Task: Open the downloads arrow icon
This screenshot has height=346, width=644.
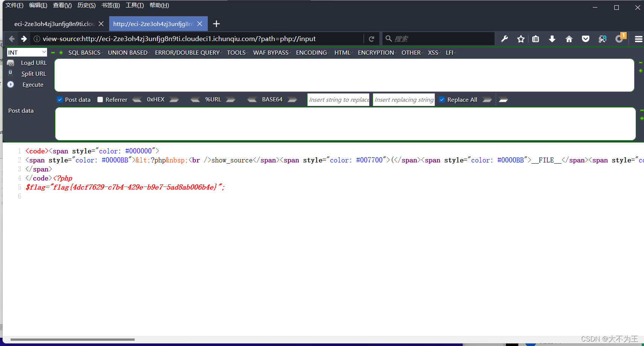Action: pos(552,39)
